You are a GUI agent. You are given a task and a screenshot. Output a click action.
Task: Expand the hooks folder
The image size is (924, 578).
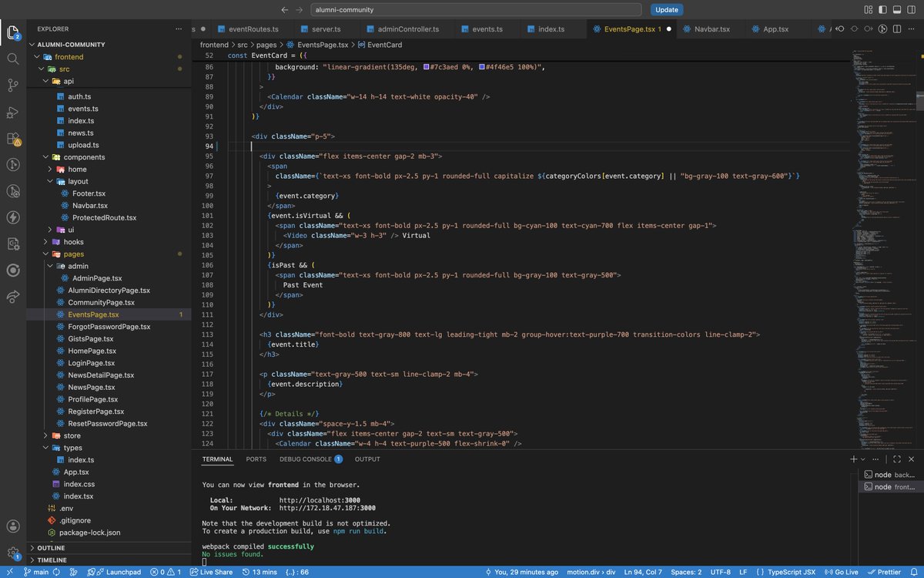click(x=108, y=242)
